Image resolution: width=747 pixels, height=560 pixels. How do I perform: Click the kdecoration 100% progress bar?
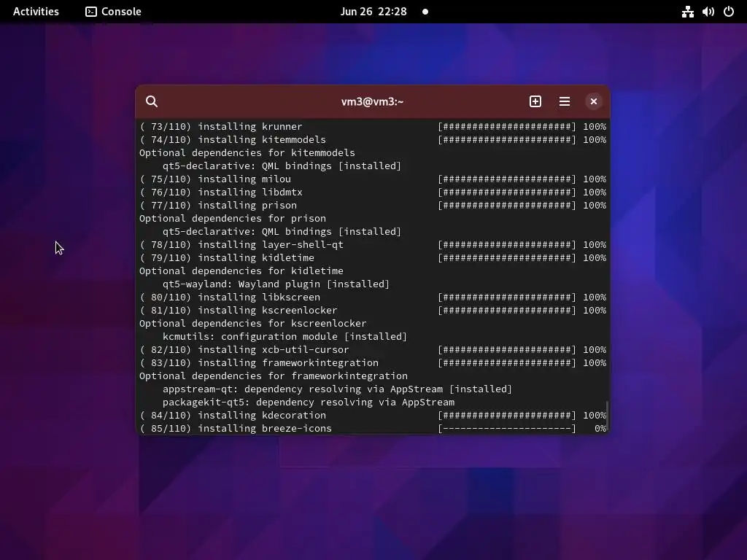[x=507, y=415]
